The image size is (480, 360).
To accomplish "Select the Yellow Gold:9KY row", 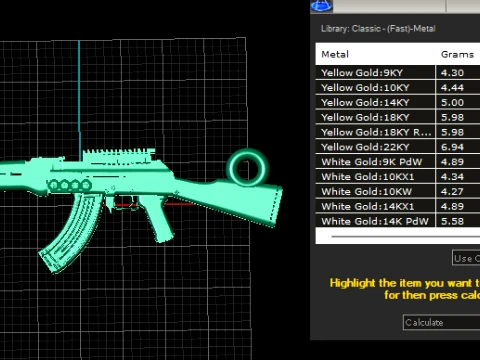I will click(398, 73).
